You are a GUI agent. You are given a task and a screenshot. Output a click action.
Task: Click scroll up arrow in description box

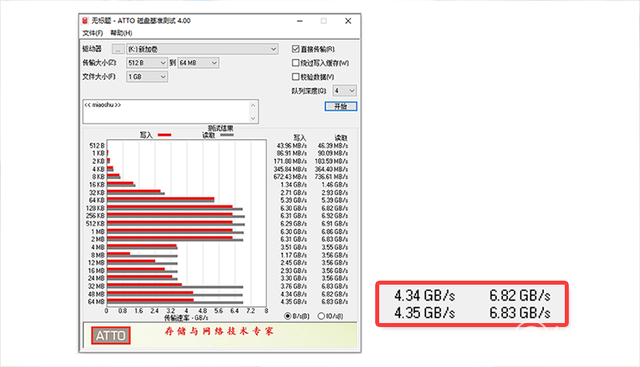pos(253,105)
